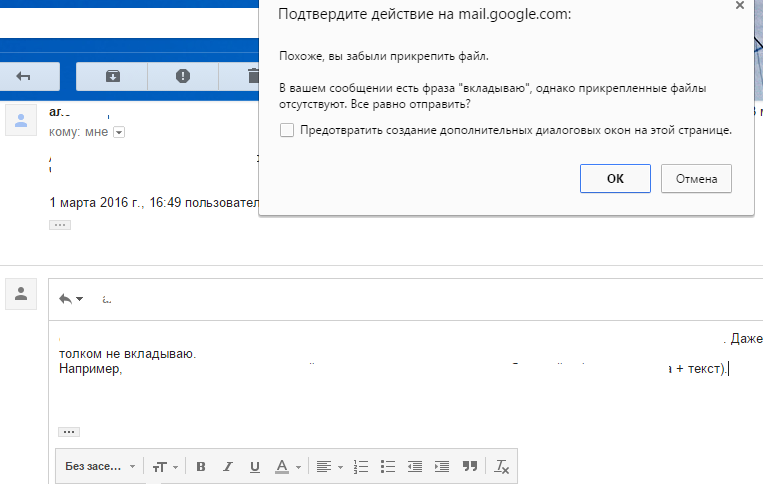
Task: Click the sender avatar of received email
Action: [21, 120]
